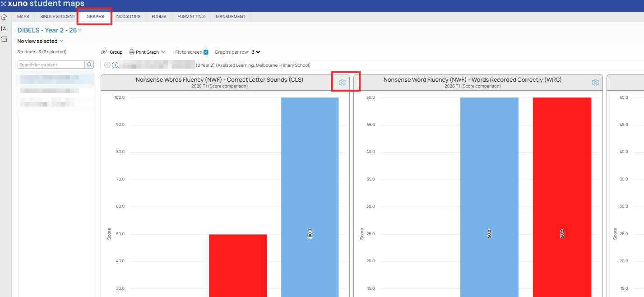Click the Students: 3 (3 selected) text
The width and height of the screenshot is (644, 297).
pos(42,52)
